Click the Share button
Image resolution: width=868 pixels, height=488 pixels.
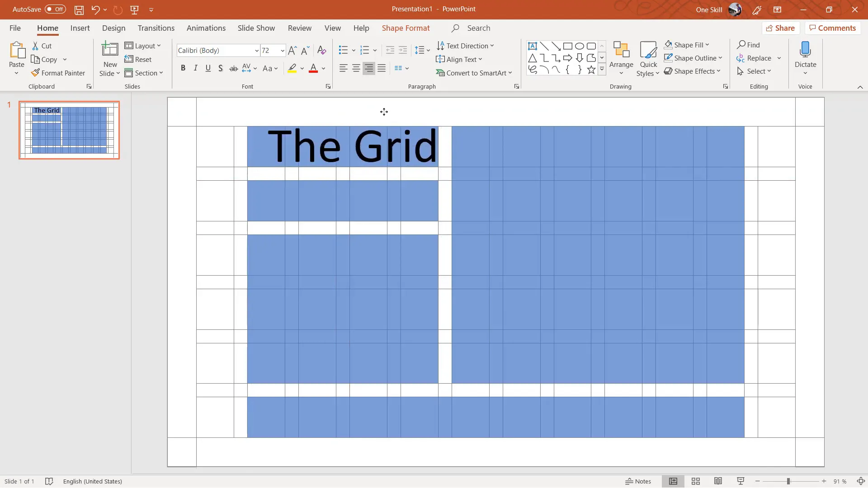tap(781, 28)
